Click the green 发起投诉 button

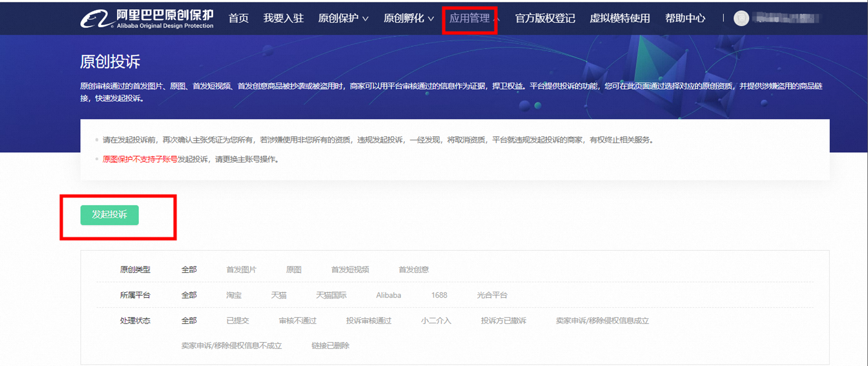109,215
